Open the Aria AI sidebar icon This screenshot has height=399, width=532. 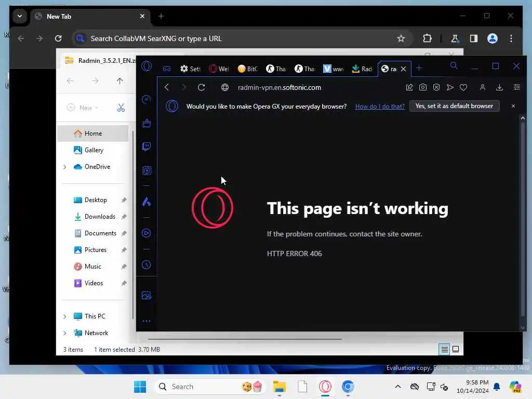[146, 202]
